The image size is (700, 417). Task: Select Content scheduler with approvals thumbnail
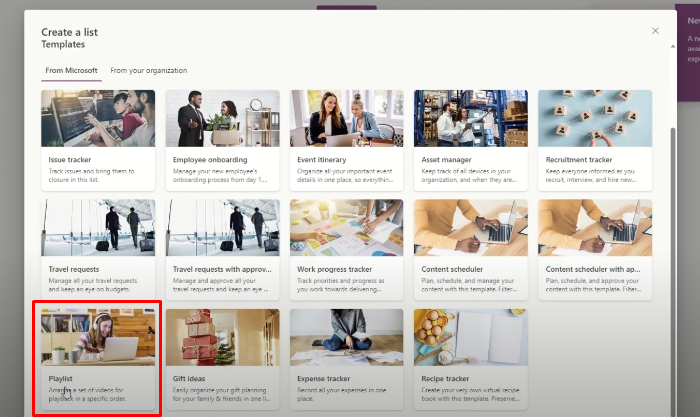tap(595, 228)
